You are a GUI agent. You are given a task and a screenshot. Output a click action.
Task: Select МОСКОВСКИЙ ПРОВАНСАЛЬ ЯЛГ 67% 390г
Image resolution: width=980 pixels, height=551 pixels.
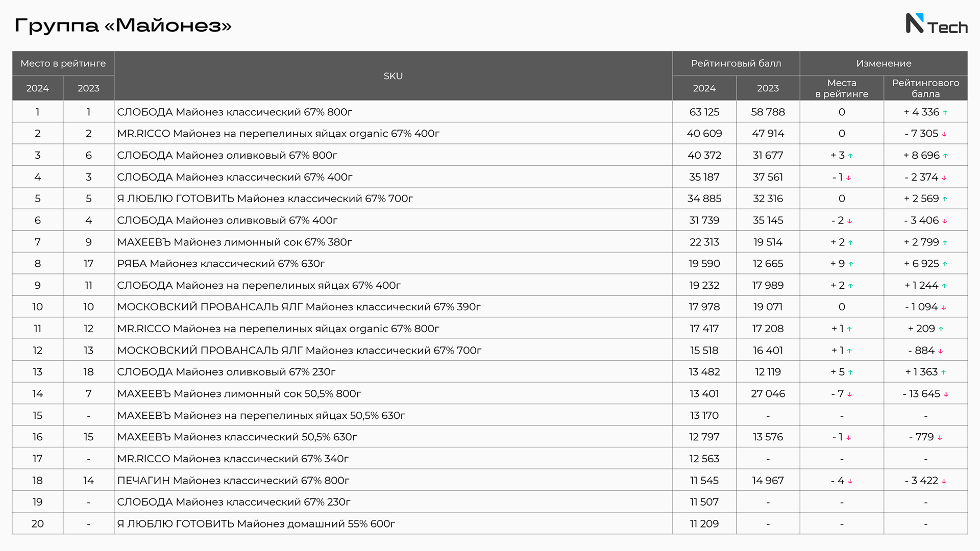(490, 307)
